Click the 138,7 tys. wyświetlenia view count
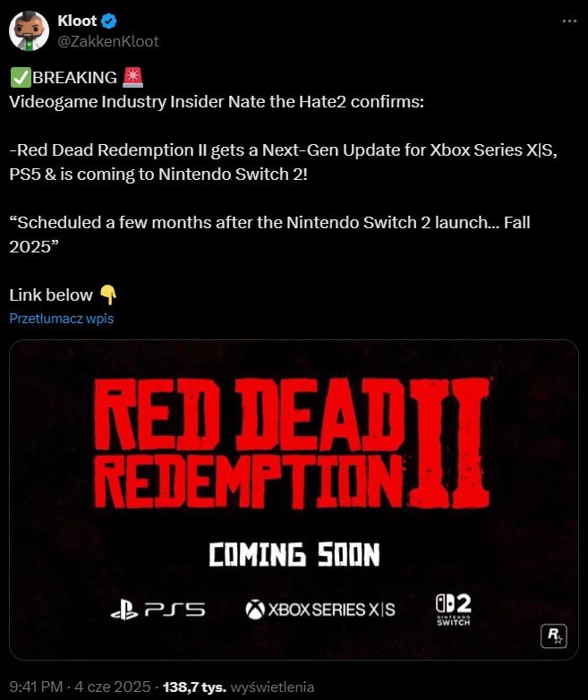The height and width of the screenshot is (700, 588). pos(238,687)
